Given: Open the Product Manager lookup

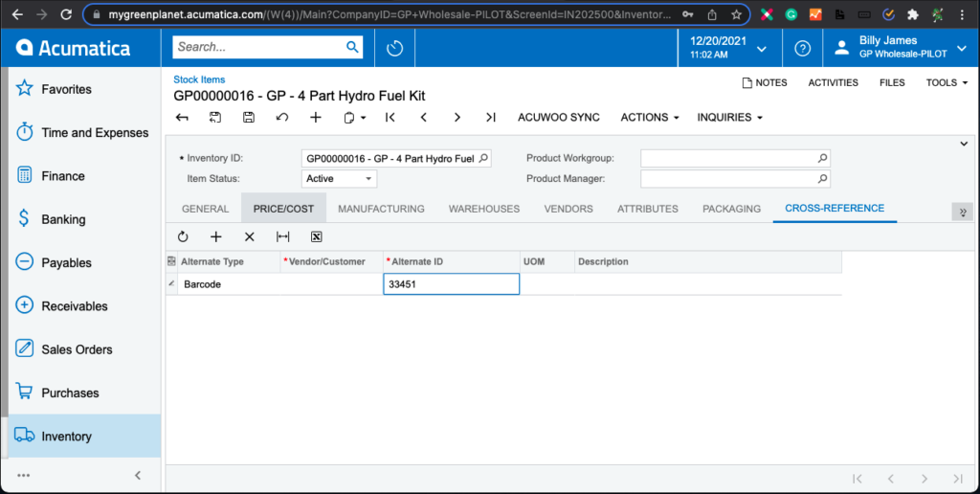Looking at the screenshot, I should pos(822,179).
